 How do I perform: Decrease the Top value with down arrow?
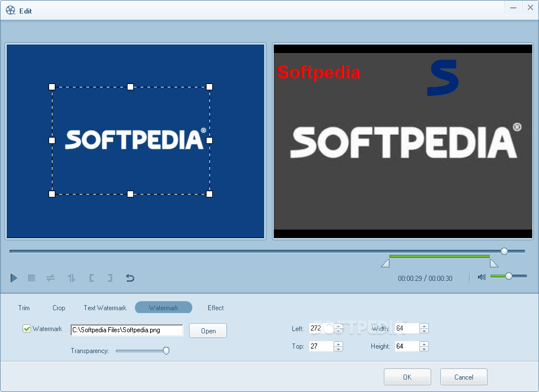pos(339,349)
